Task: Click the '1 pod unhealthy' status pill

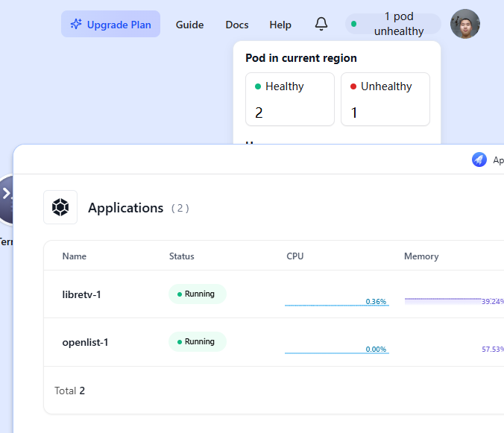Action: 393,24
